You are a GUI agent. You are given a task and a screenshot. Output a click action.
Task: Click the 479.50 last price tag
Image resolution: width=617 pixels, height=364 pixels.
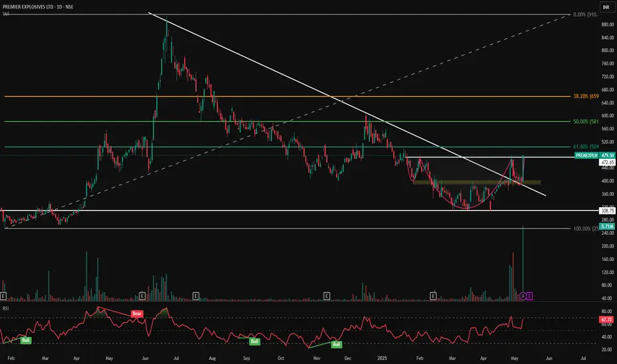[x=607, y=156]
